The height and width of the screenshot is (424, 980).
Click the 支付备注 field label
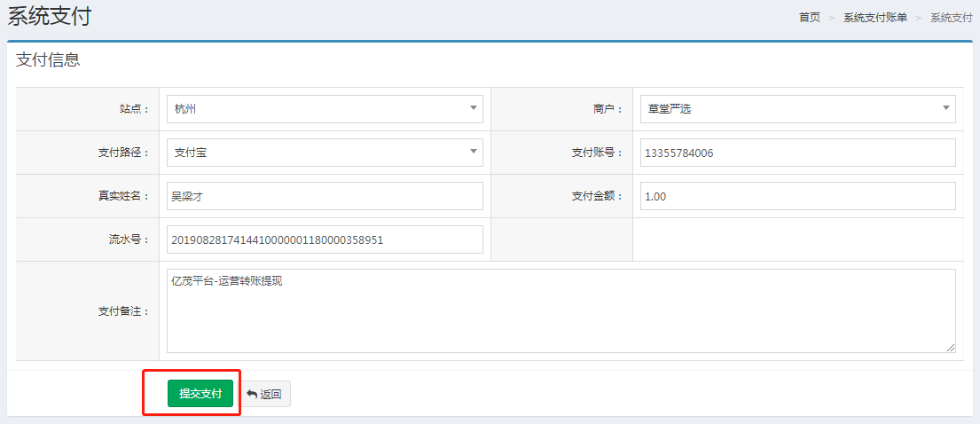(123, 311)
